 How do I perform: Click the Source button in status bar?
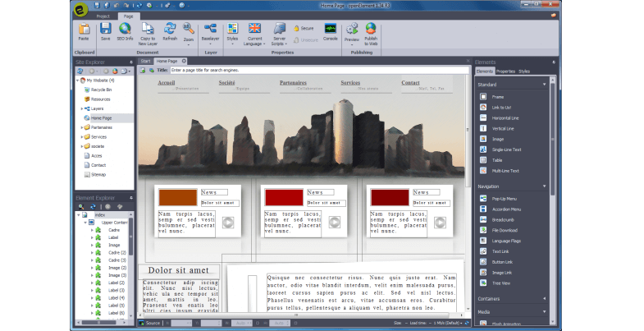pyautogui.click(x=150, y=323)
